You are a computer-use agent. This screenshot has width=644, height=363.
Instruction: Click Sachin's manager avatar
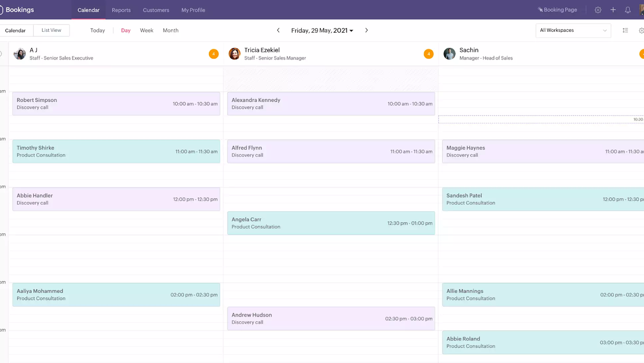coord(449,53)
